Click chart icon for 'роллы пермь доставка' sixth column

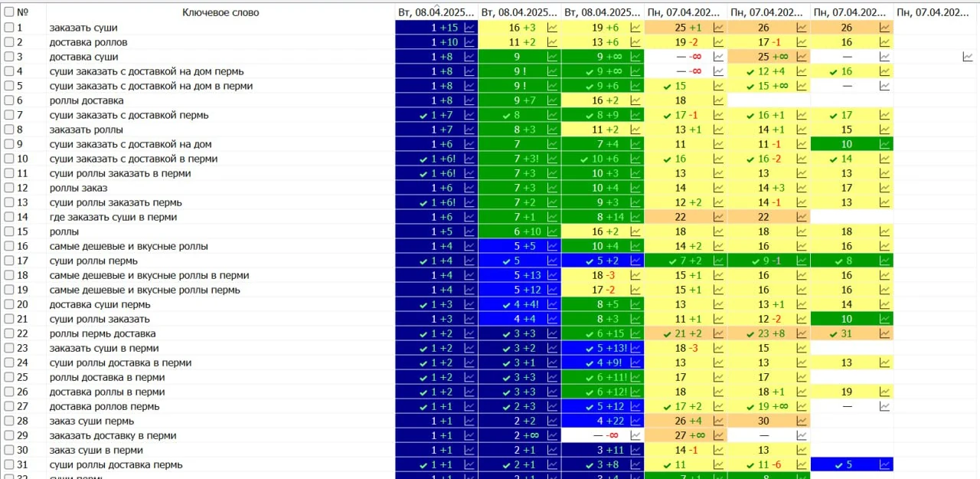(885, 333)
